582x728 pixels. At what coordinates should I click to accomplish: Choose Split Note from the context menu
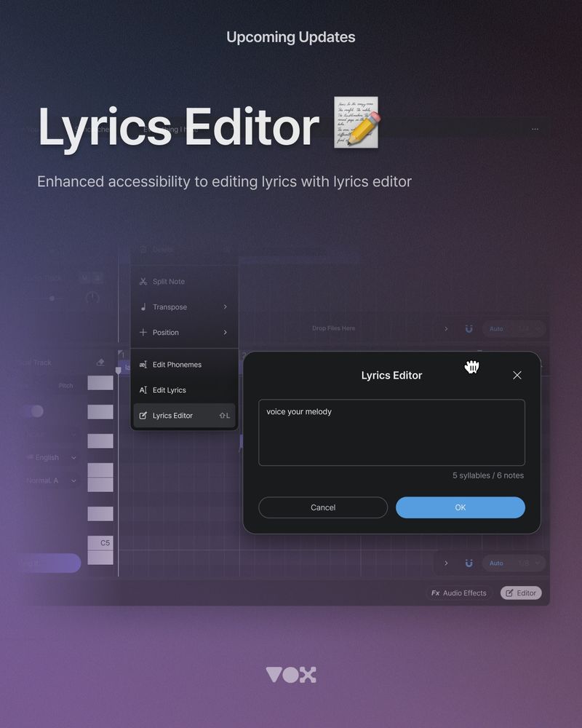[x=185, y=281]
